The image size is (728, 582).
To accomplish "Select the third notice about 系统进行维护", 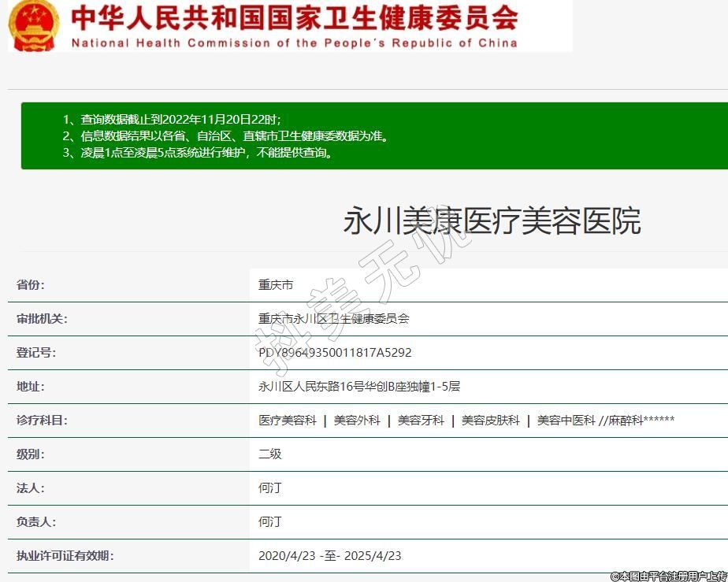I will 197,153.
